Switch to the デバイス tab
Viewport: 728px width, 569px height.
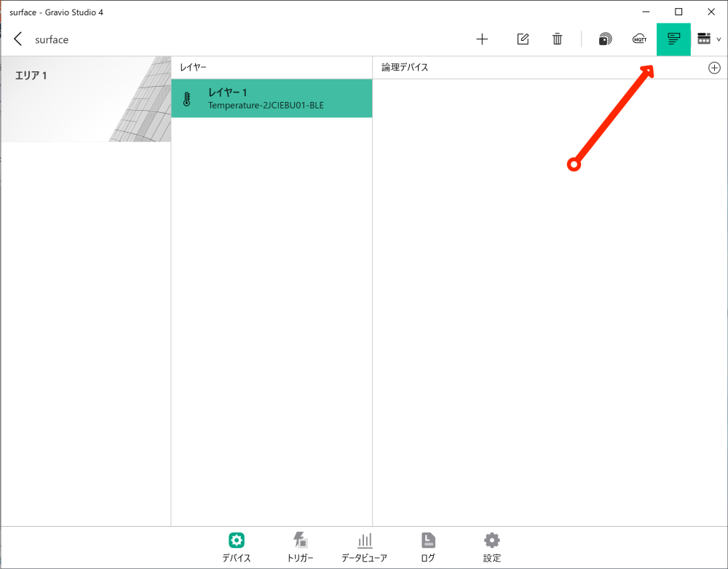pos(237,548)
